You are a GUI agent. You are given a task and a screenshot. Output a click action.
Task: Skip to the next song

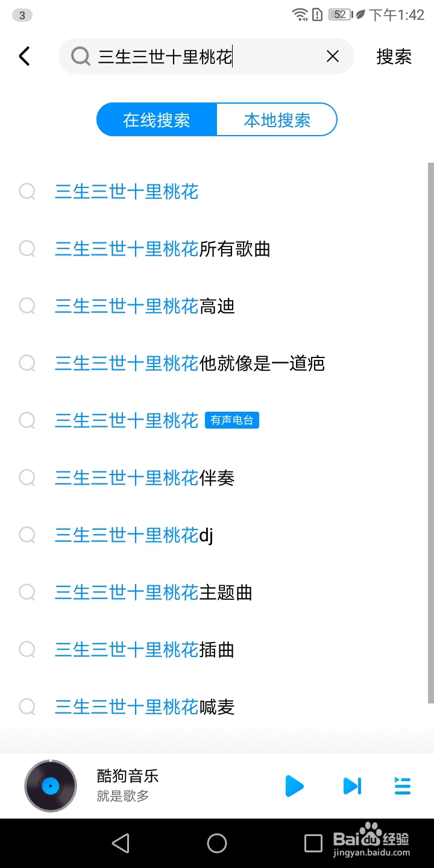(x=352, y=786)
